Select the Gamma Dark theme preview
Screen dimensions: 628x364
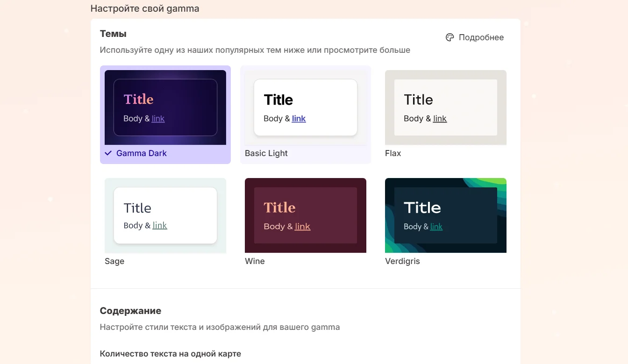[x=165, y=107]
